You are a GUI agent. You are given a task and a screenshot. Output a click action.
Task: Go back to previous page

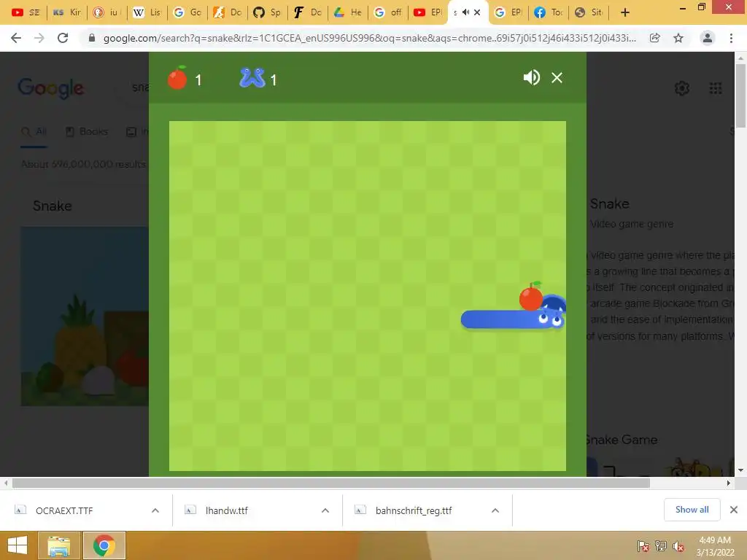tap(16, 38)
